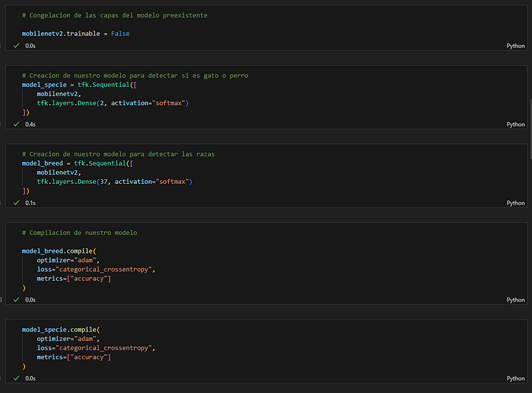Screen dimensions: 532x393
Task: Click the 0.1s execution time label
Action: pyautogui.click(x=30, y=203)
